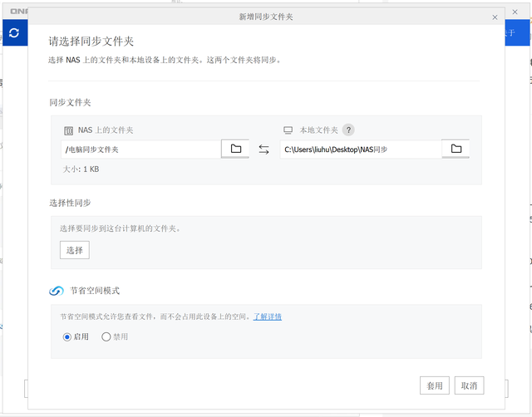Select the 禁用 radio option
The width and height of the screenshot is (532, 417).
point(106,336)
